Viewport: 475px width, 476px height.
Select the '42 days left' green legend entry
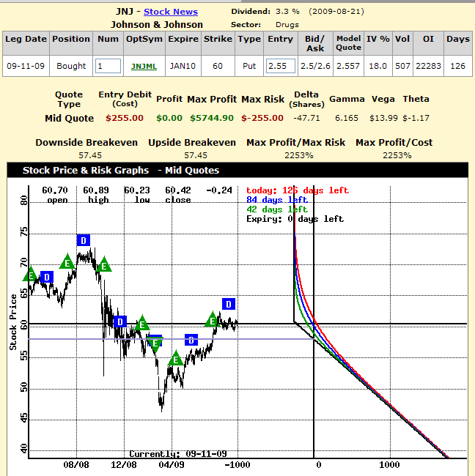[x=277, y=209]
